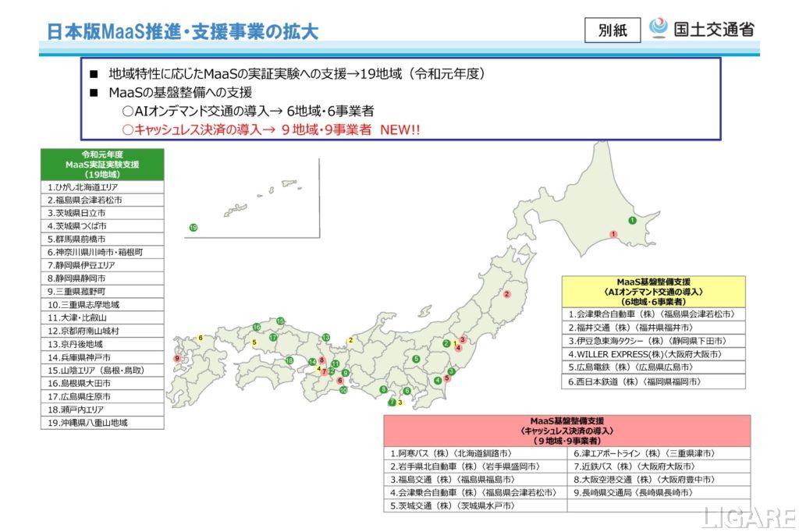This screenshot has height=532, width=799.
Task: Click the LIGARE watermark
Action: [747, 517]
